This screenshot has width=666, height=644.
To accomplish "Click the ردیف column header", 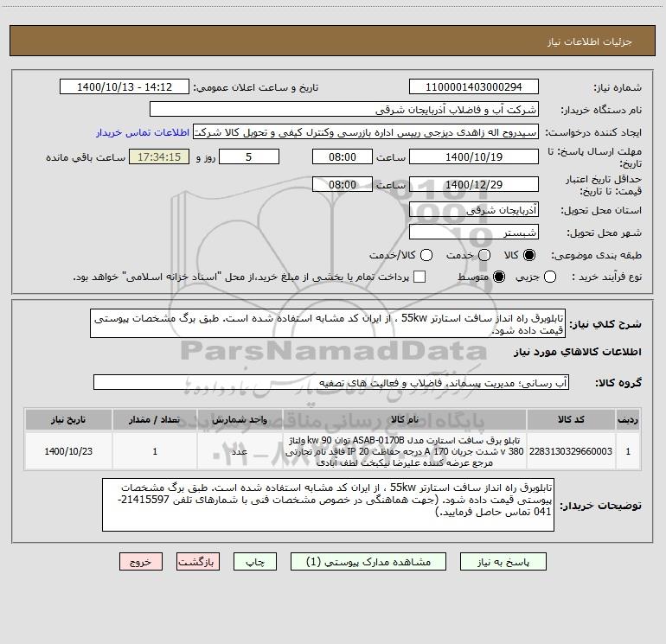I will click(x=628, y=419).
